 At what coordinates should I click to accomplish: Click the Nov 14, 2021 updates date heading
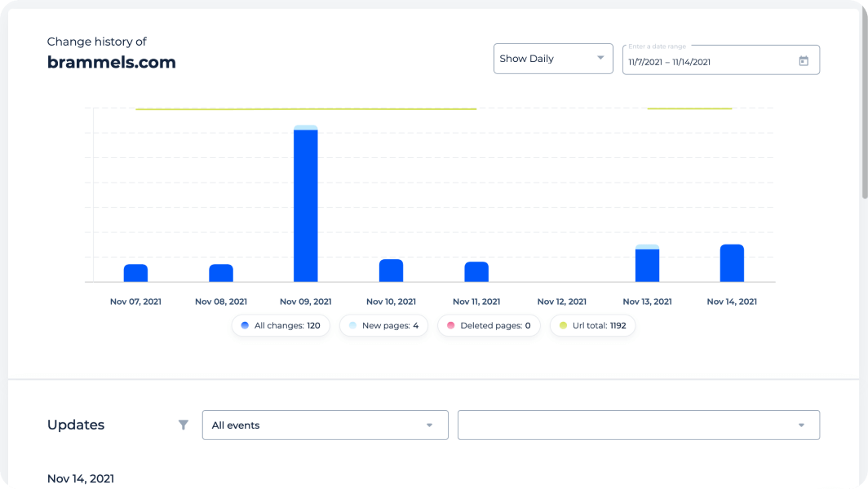(x=81, y=478)
